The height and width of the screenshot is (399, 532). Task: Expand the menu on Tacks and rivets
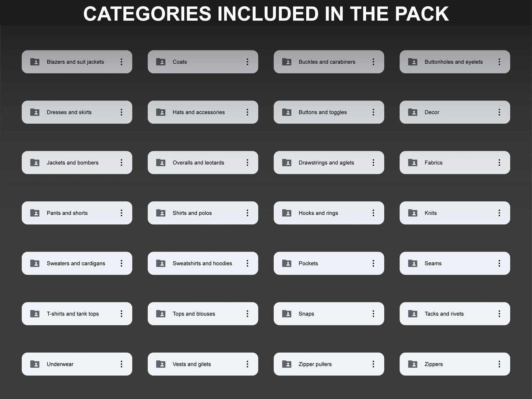[499, 314]
